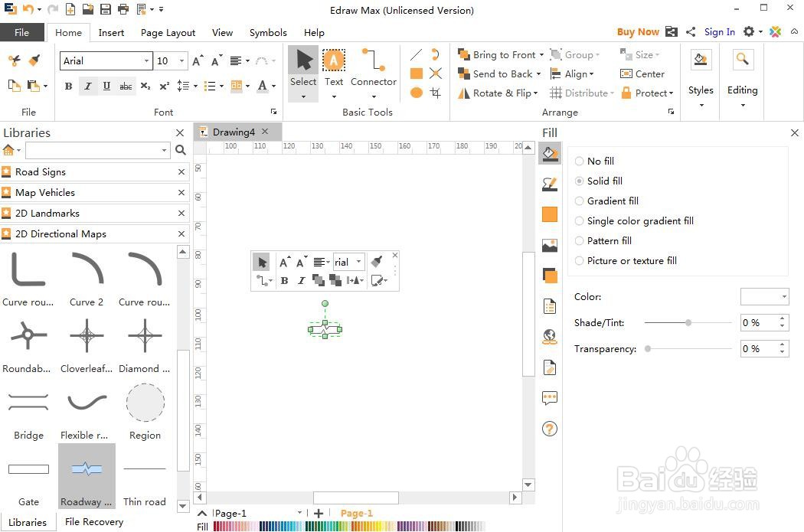Expand Bring to Front options

pos(541,54)
